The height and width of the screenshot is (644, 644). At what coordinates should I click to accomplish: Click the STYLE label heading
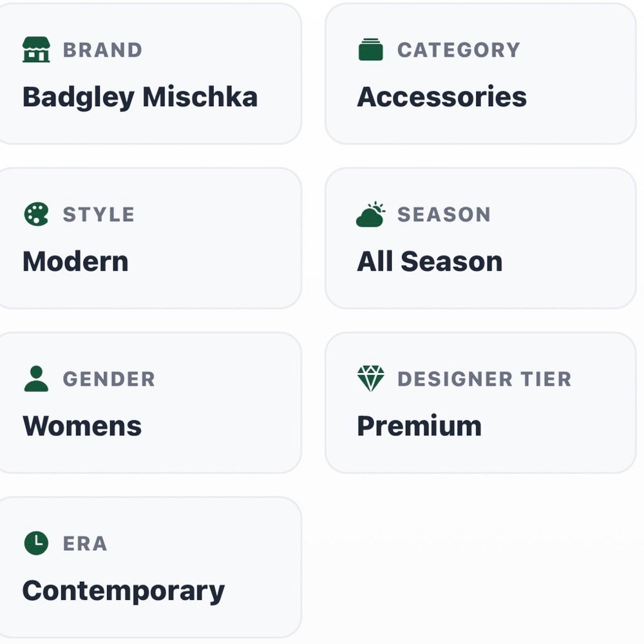coord(99,214)
